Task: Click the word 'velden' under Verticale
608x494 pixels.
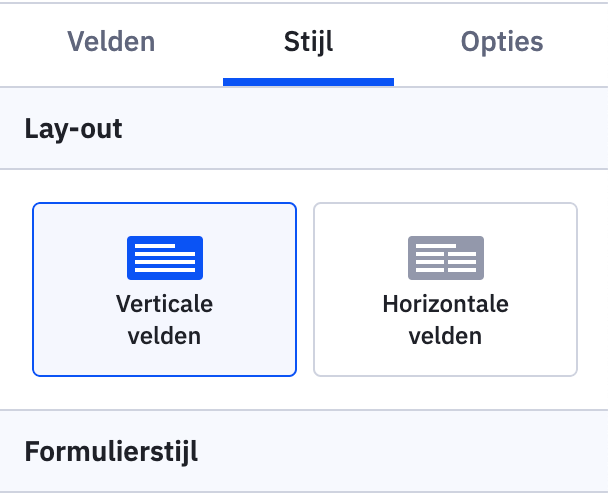Action: coord(164,336)
